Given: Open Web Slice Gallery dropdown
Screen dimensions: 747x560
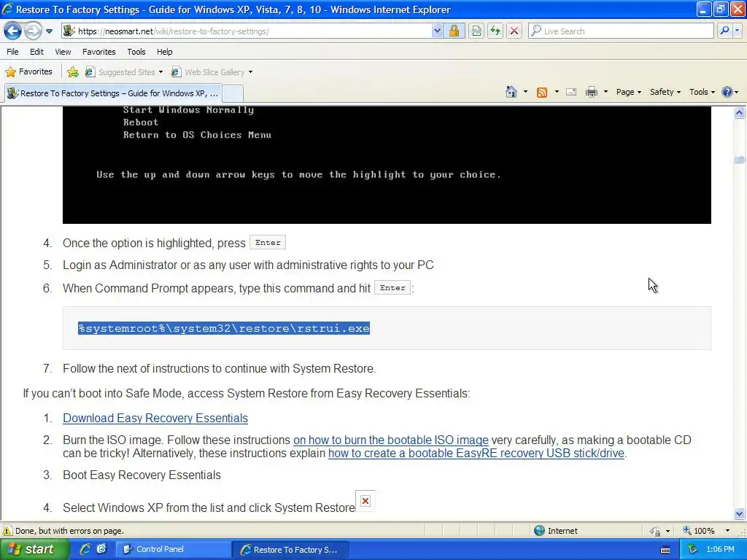Looking at the screenshot, I should coord(212,72).
